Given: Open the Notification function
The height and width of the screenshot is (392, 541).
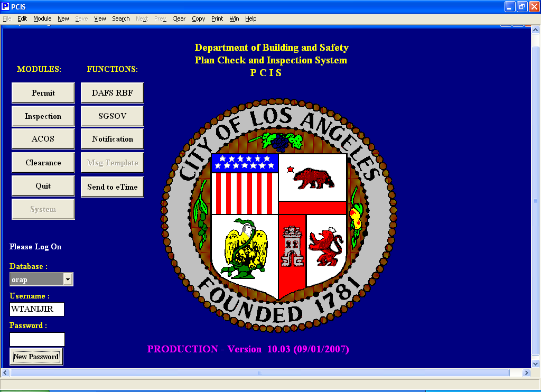Looking at the screenshot, I should [112, 138].
